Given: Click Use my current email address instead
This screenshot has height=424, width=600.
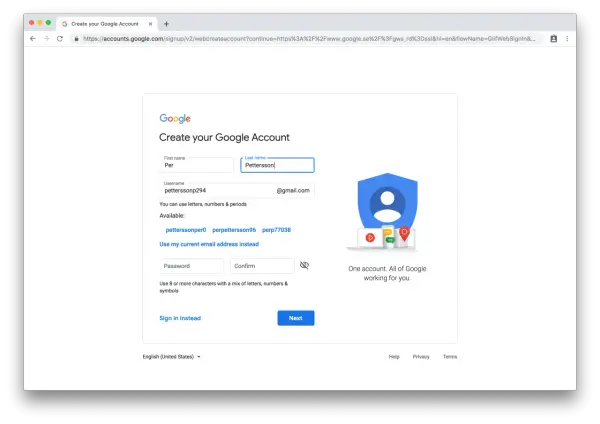Looking at the screenshot, I should [209, 244].
